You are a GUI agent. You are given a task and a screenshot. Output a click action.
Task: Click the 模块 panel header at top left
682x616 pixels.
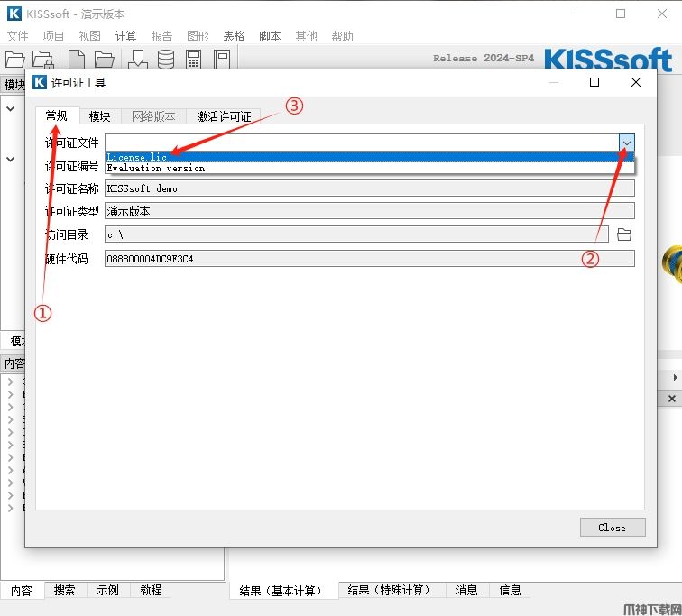click(14, 85)
